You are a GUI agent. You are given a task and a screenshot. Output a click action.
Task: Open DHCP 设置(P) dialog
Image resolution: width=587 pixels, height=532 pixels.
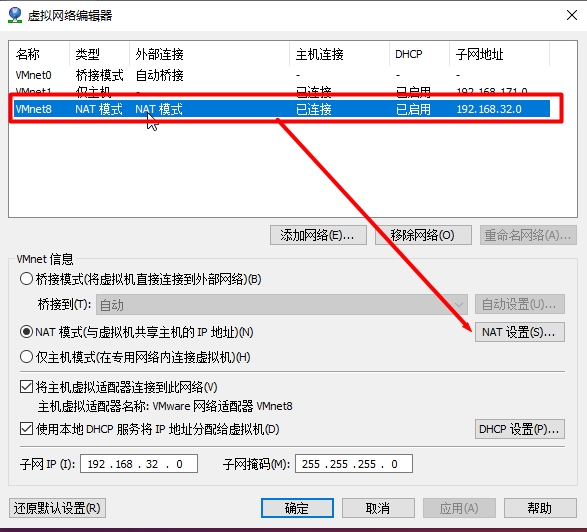[x=520, y=429]
